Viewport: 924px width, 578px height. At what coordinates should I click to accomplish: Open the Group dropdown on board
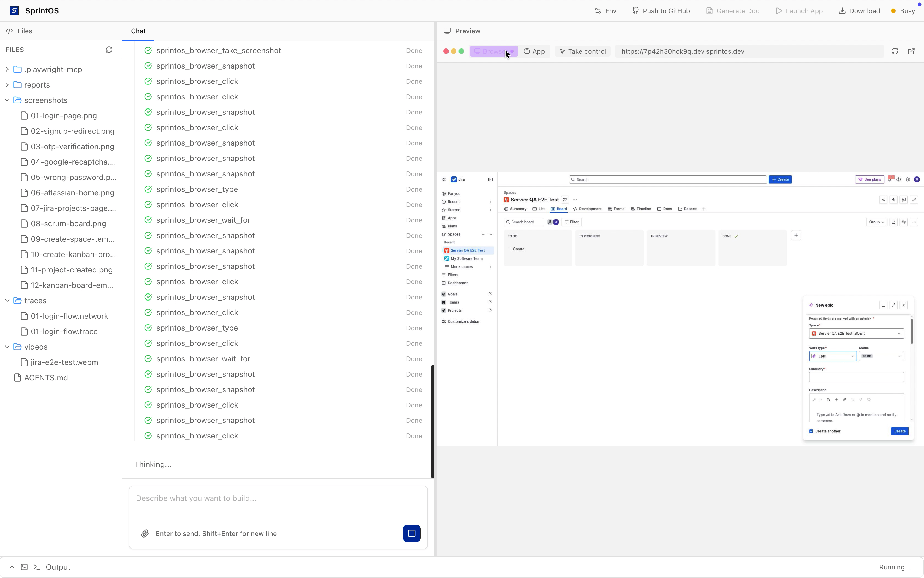tap(876, 222)
